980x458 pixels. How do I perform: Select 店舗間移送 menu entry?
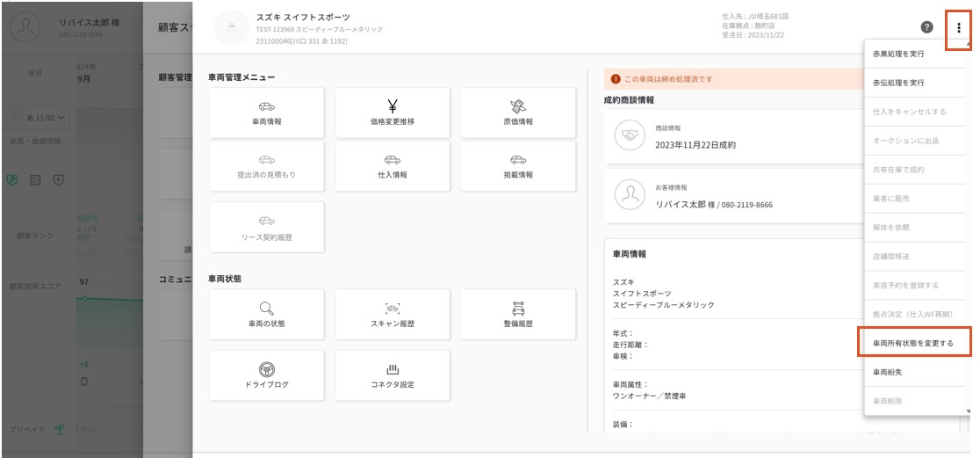click(917, 257)
